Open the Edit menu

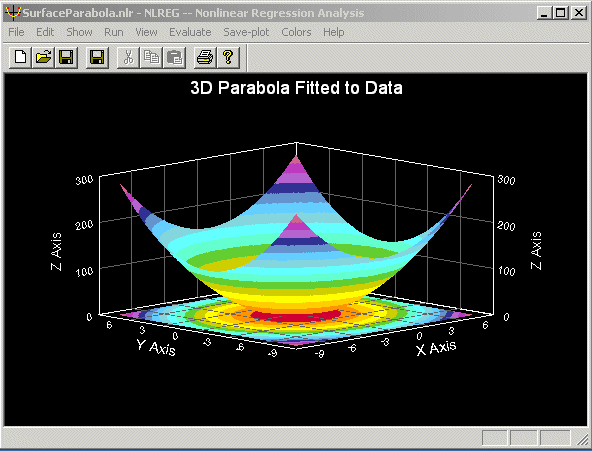(45, 32)
